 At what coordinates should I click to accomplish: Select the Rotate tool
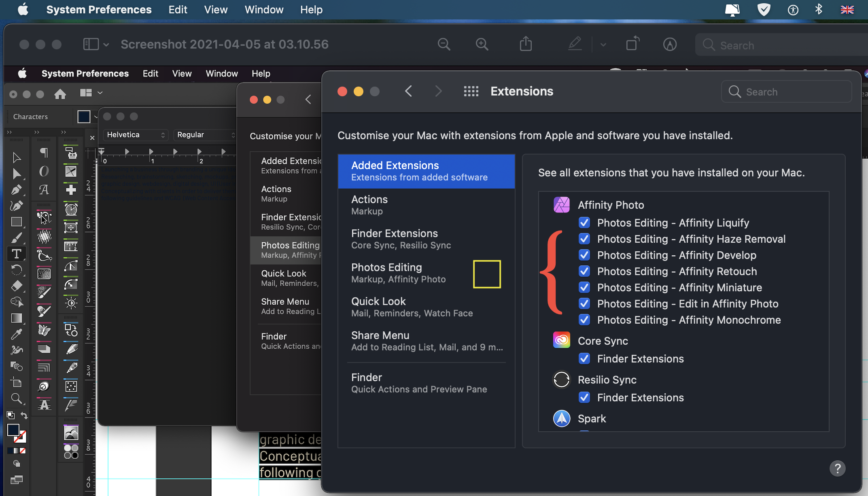click(x=17, y=270)
